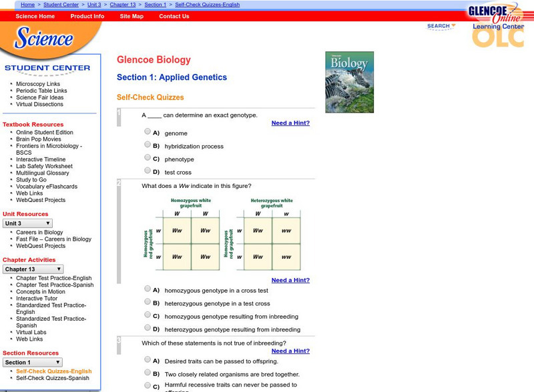Open Interactive Tutor

pyautogui.click(x=37, y=299)
